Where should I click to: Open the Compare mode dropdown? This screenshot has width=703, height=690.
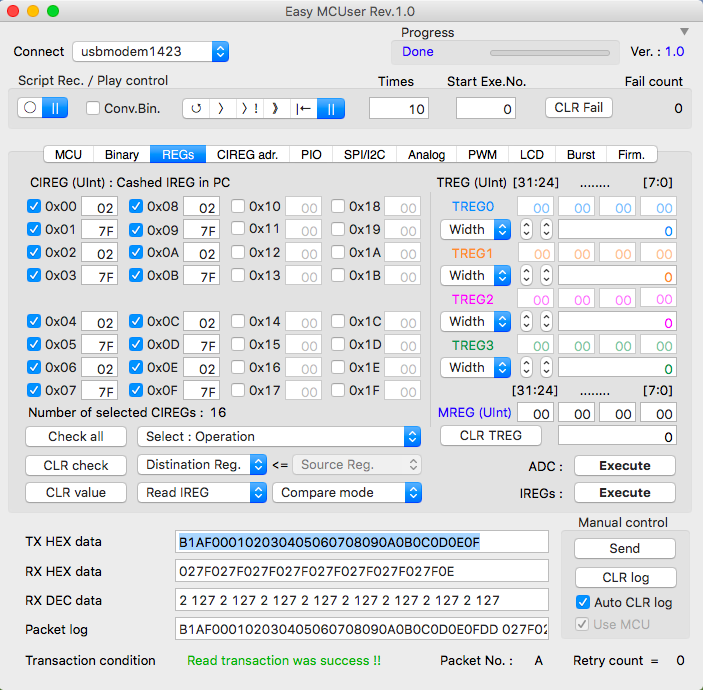[347, 493]
